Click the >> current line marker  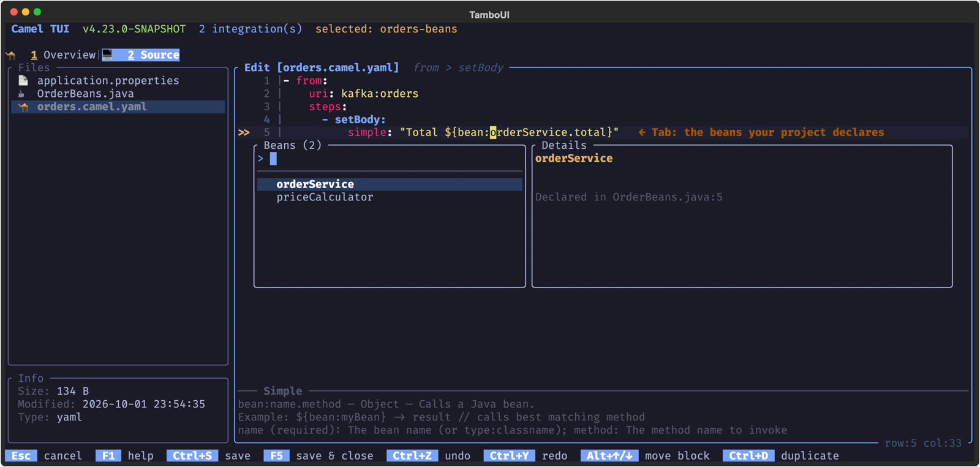[244, 132]
